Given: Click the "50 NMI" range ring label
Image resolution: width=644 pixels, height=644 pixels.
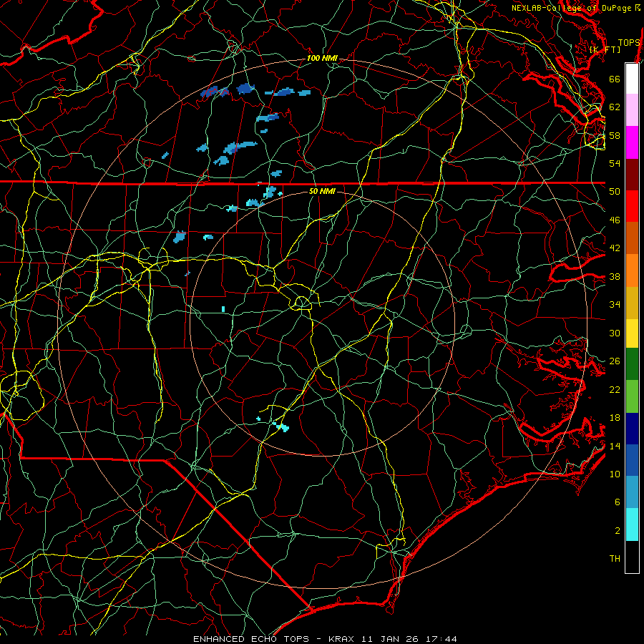Looking at the screenshot, I should coord(322,191).
